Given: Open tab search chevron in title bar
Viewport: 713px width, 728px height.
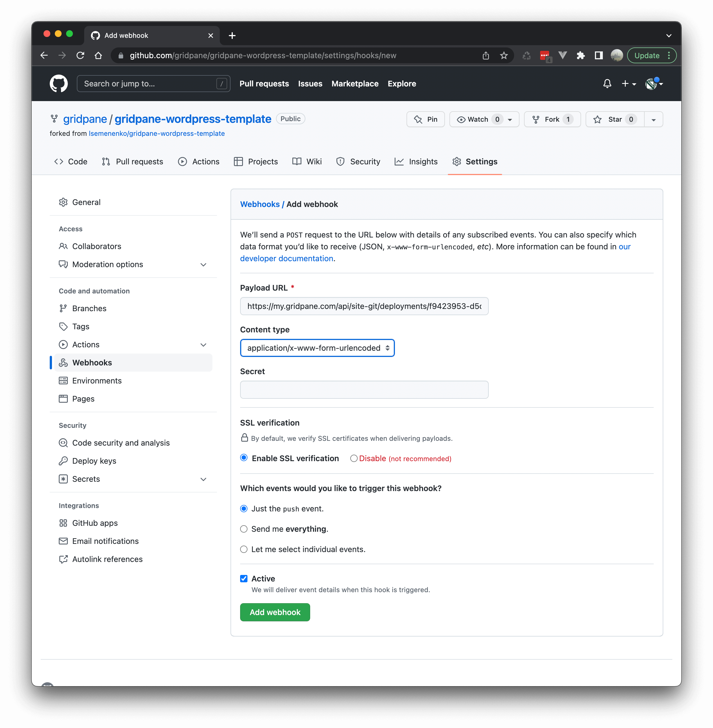Looking at the screenshot, I should [669, 36].
